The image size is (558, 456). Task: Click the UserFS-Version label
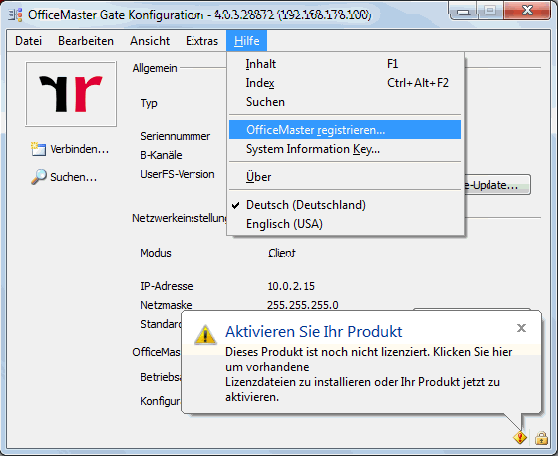[177, 174]
